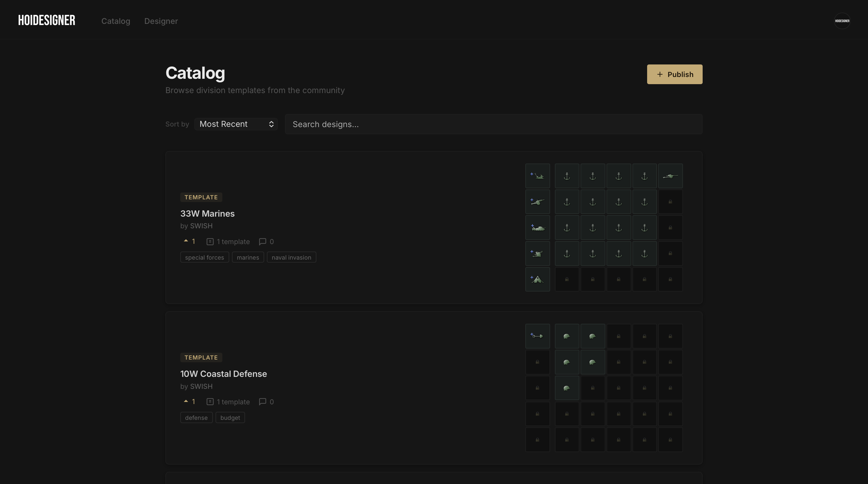Viewport: 868px width, 484px height.
Task: Select the engineer support company icon in 33W Marines
Action: pyautogui.click(x=538, y=175)
